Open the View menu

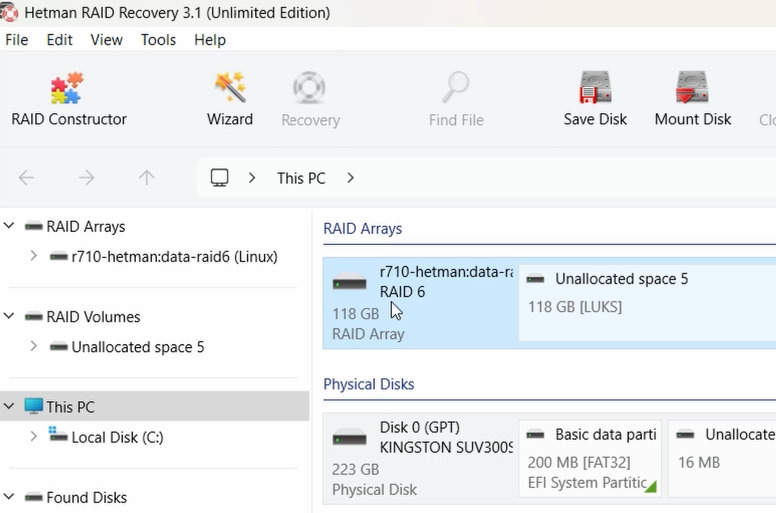(x=106, y=40)
